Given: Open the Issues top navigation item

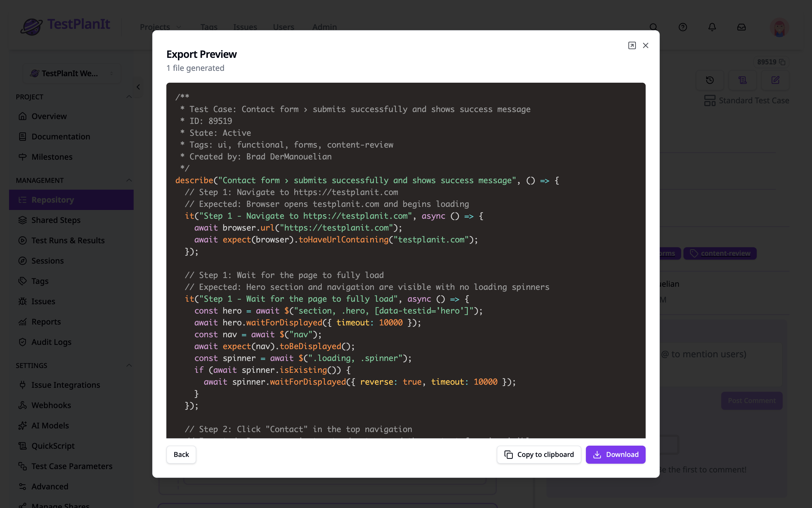Looking at the screenshot, I should coord(245,27).
